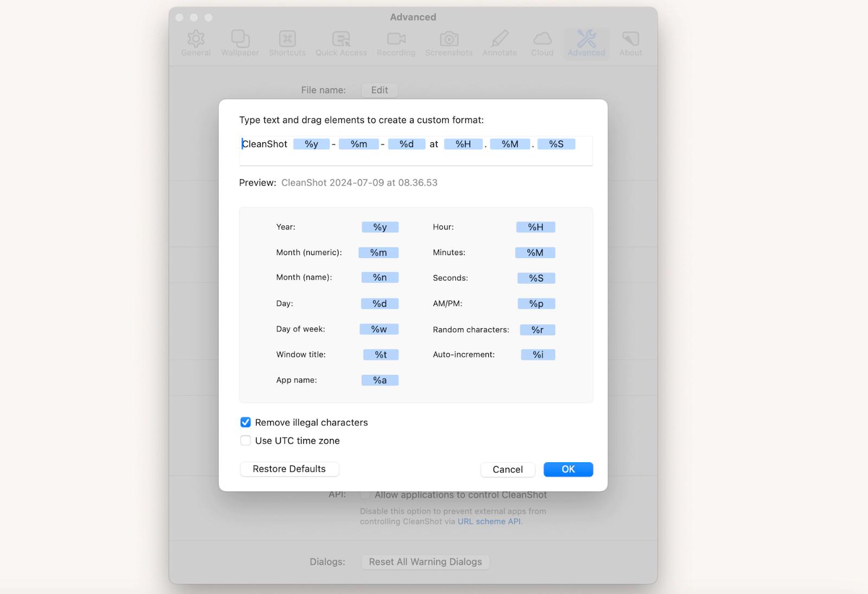Viewport: 868px width, 594px height.
Task: Click the 'Window title:' label
Action: pyautogui.click(x=301, y=355)
